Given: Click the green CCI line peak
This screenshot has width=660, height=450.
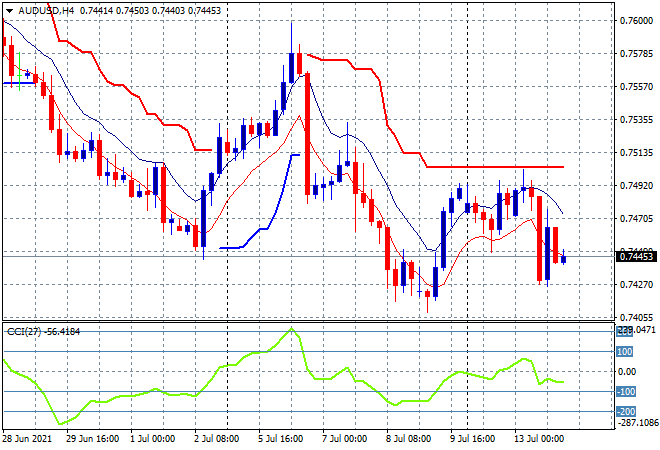Looking at the screenshot, I should pos(291,329).
